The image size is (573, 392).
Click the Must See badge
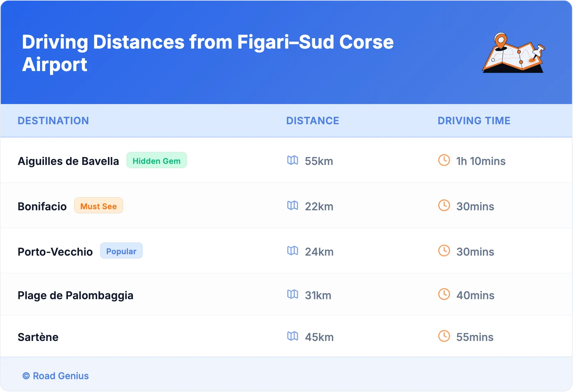click(99, 206)
